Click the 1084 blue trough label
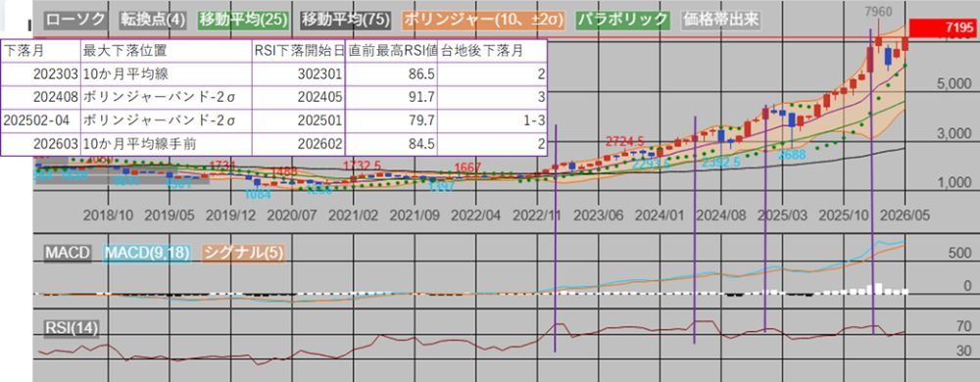This screenshot has width=980, height=382. [x=258, y=194]
